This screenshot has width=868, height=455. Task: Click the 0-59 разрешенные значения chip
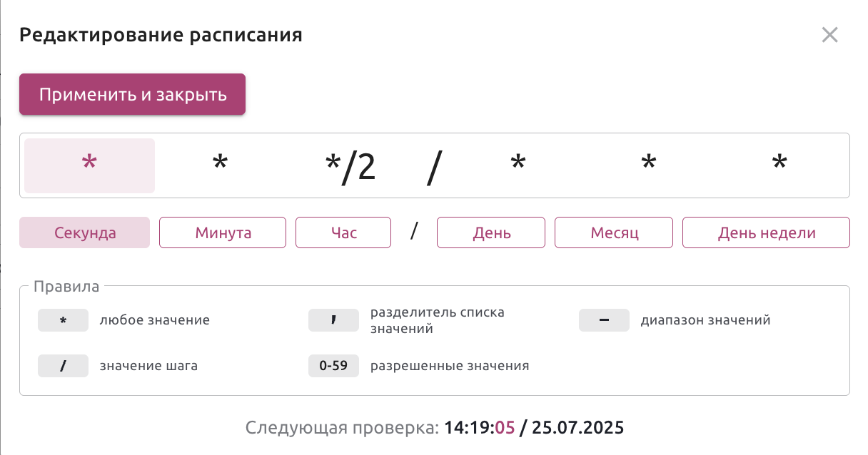333,366
